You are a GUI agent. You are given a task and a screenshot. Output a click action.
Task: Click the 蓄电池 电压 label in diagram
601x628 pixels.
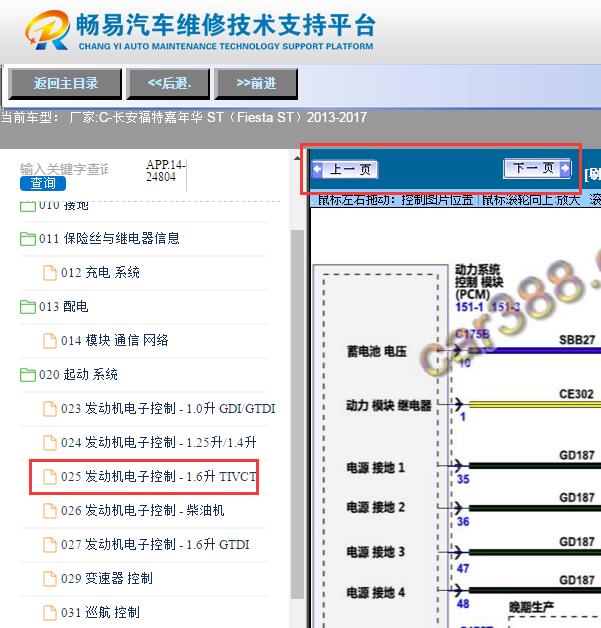pos(376,352)
